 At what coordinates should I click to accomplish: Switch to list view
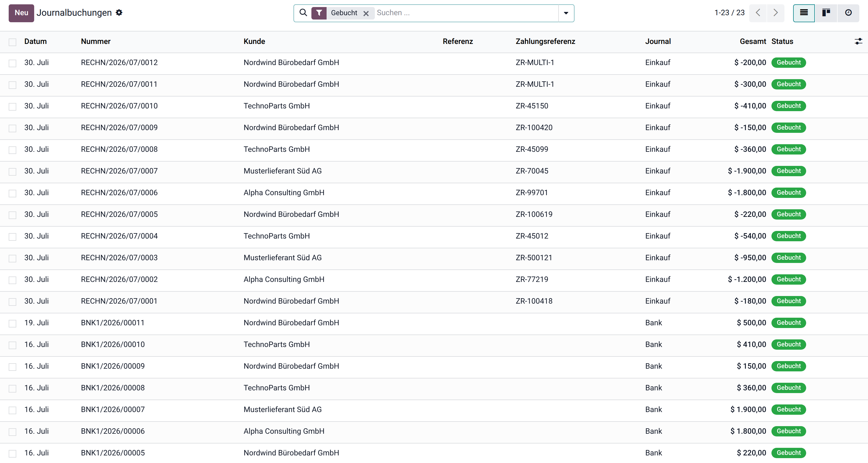804,13
